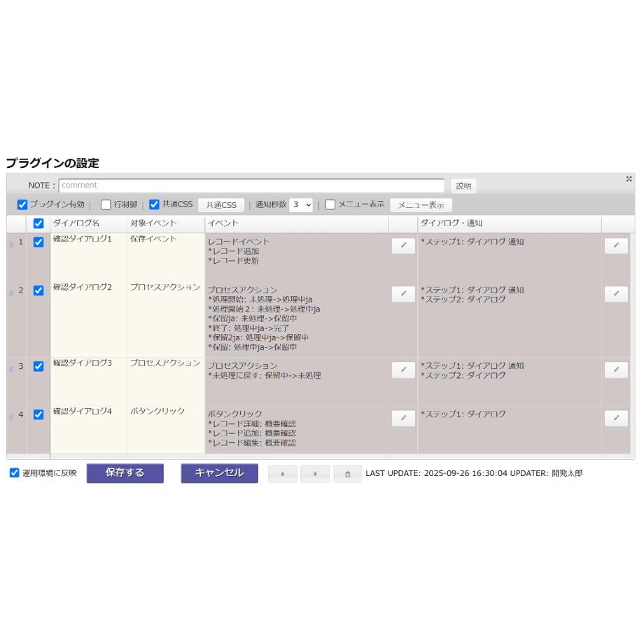Click the expand panel icon at top right
644x644 pixels.
pos(629,178)
